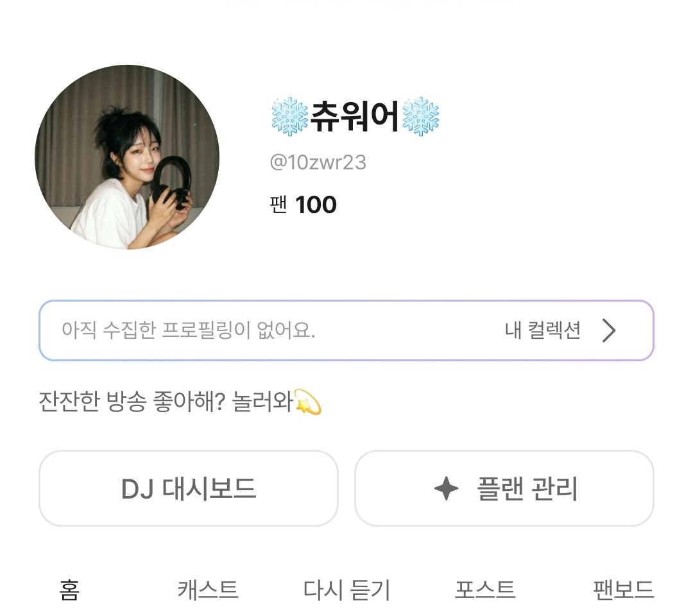Click the sparkle icon in 플랜 관리
Viewport: 693px width, 616px height.
447,489
